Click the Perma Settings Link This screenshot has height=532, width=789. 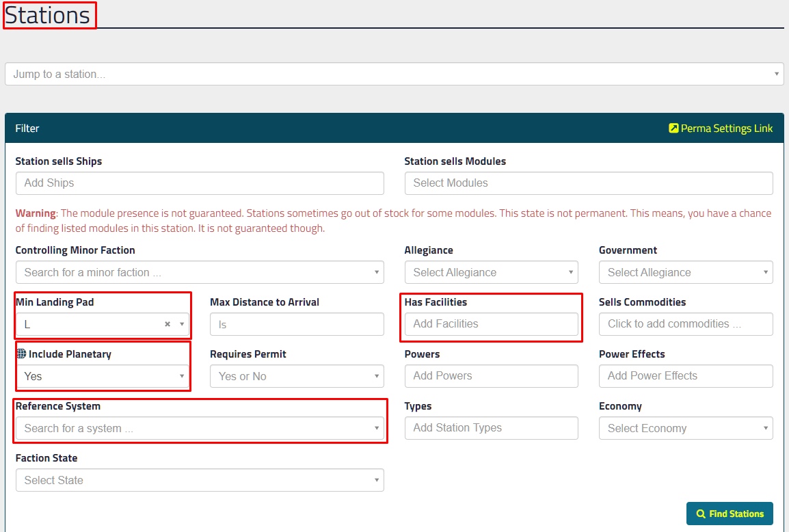pos(721,129)
